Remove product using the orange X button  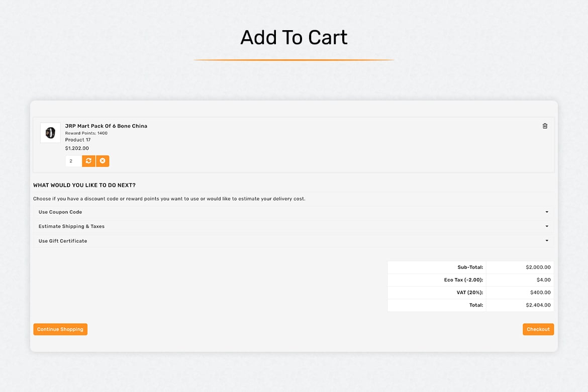pos(103,161)
